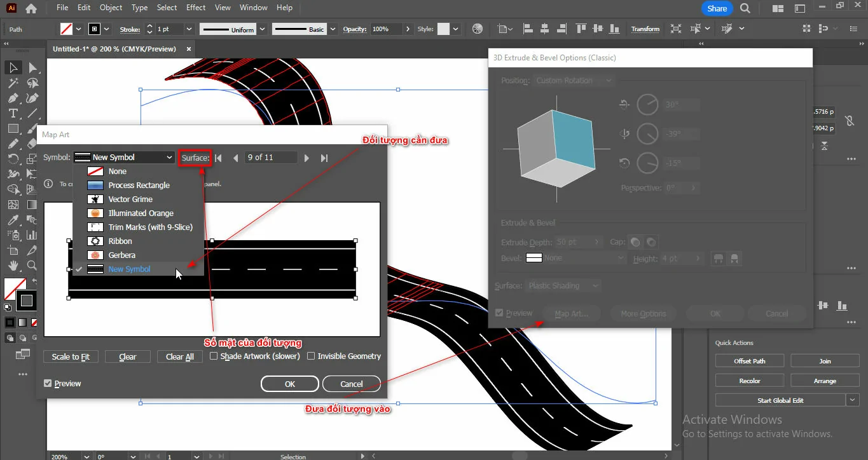Expand the stroke weight 1 pt dropdown
Screen dimensions: 868x460
click(x=189, y=29)
